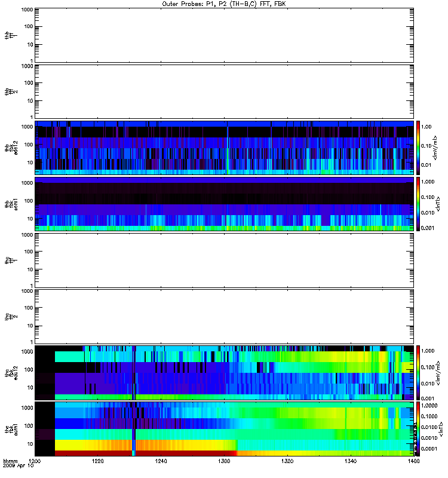Screen dimensions: 448x478
Task: Click the thb fbk scm1 spectrogram panel
Action: click(224, 204)
